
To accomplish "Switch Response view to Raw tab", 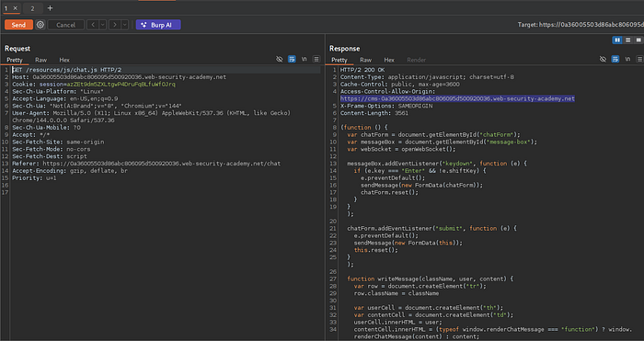I will tap(365, 60).
